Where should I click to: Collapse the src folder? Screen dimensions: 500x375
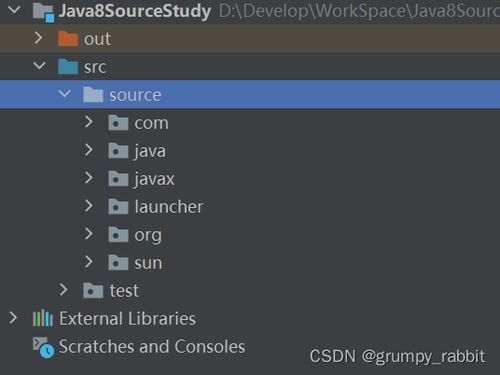pyautogui.click(x=39, y=65)
